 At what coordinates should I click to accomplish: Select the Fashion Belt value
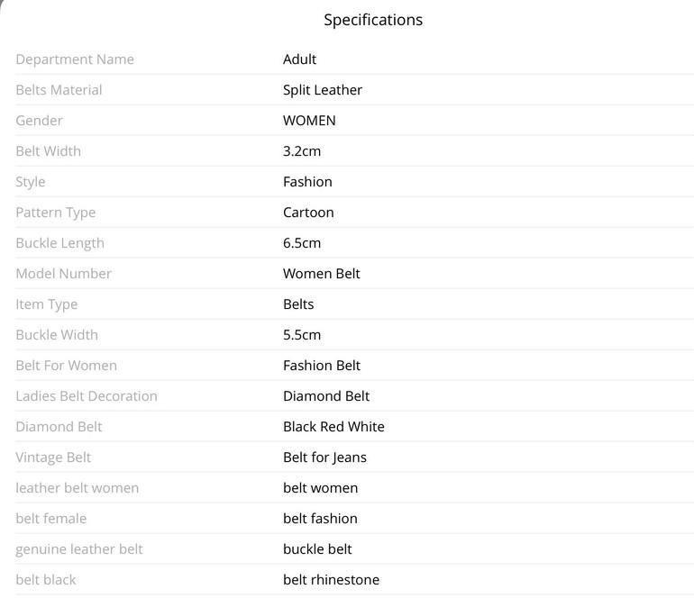(322, 366)
